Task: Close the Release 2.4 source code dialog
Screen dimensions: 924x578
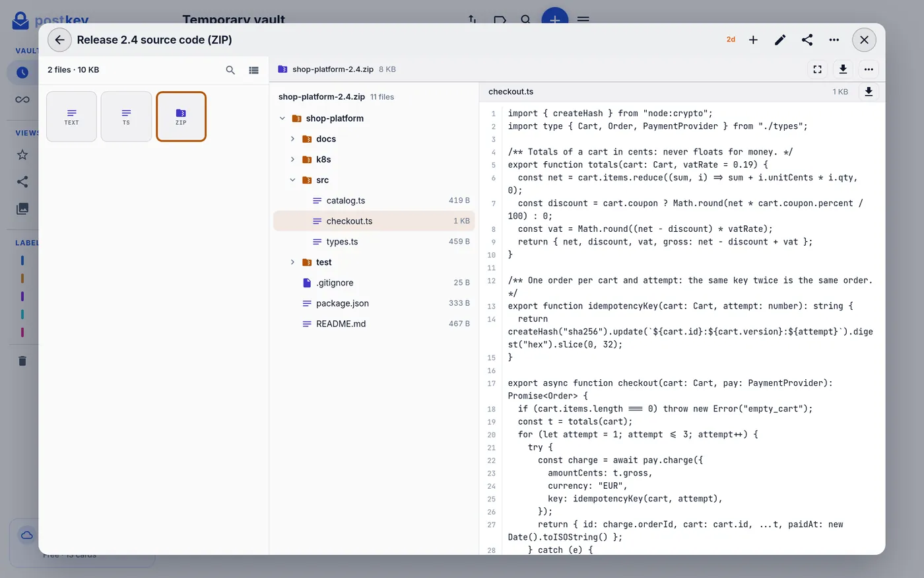Action: coord(864,40)
